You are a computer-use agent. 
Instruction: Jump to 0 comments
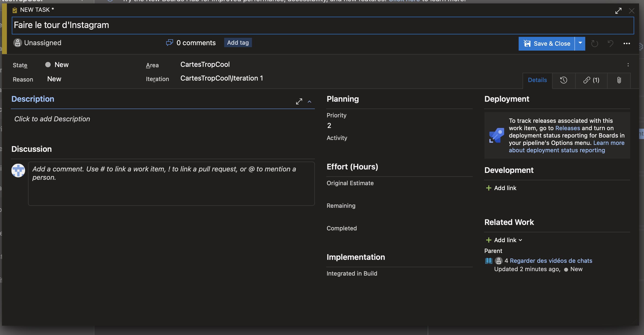pos(196,43)
